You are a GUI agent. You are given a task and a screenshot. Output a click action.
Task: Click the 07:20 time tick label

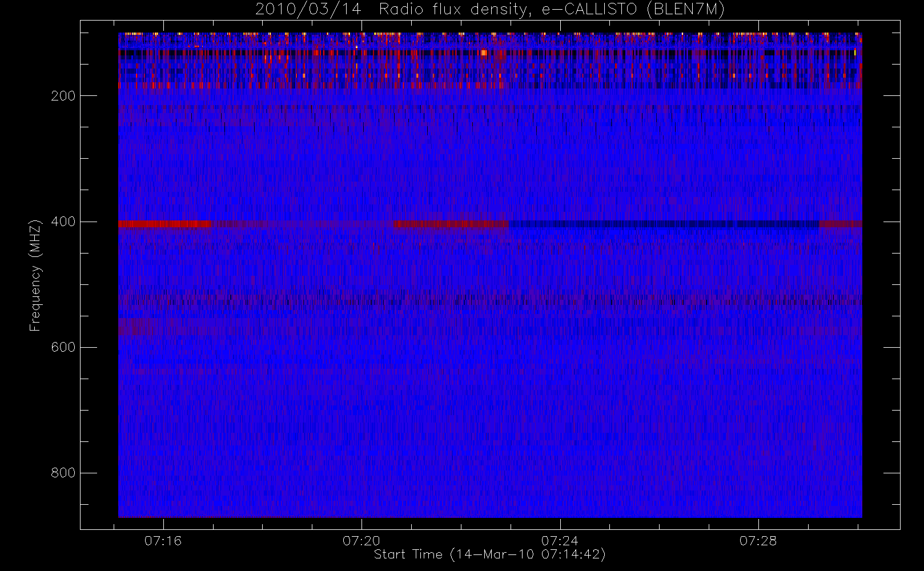coord(361,541)
